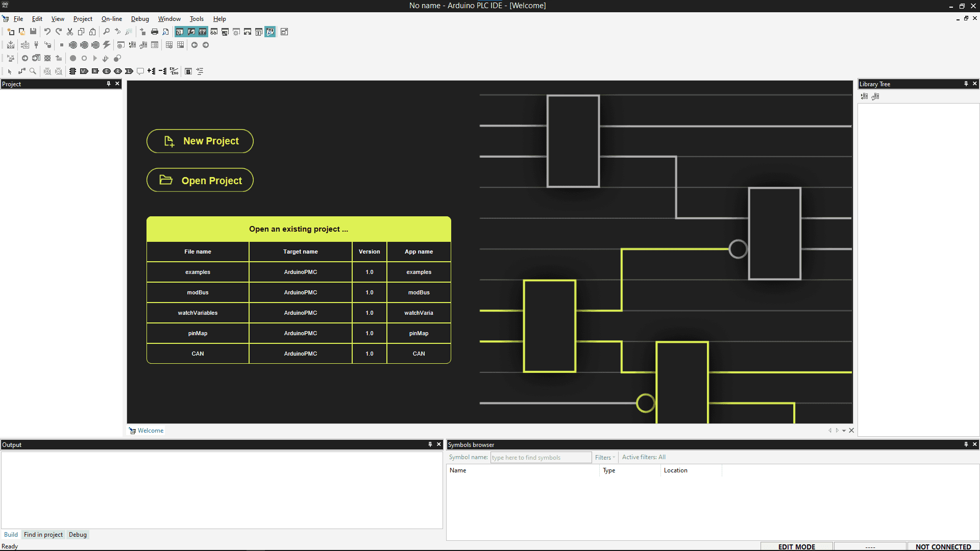The image size is (980, 551).
Task: Click the Undo arrow icon
Action: (x=47, y=32)
